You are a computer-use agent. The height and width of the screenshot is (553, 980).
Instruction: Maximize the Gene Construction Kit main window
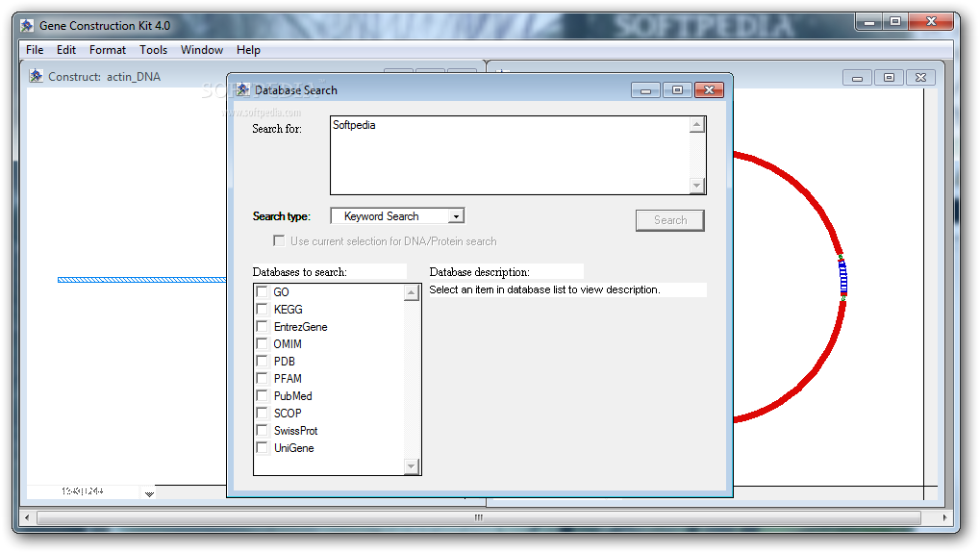(895, 22)
